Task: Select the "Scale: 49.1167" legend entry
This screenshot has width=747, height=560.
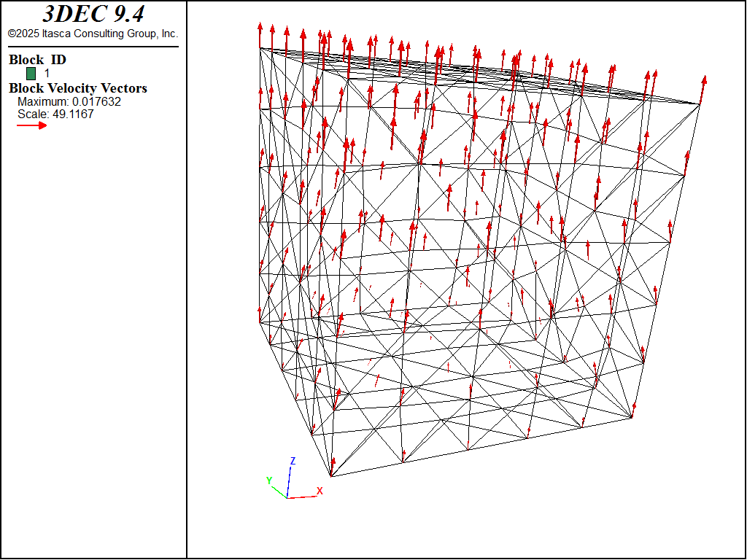Action: [x=55, y=114]
